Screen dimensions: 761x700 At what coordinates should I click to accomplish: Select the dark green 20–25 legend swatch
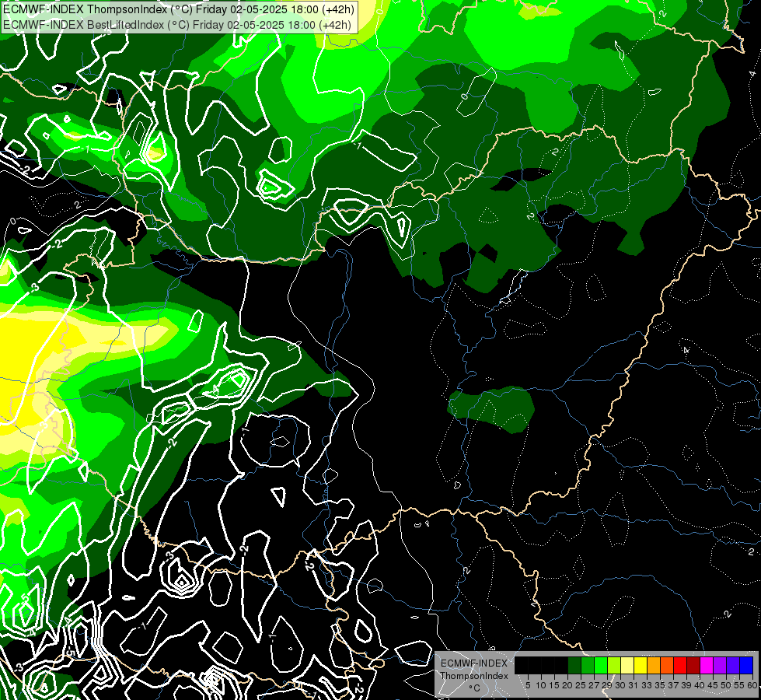574,665
